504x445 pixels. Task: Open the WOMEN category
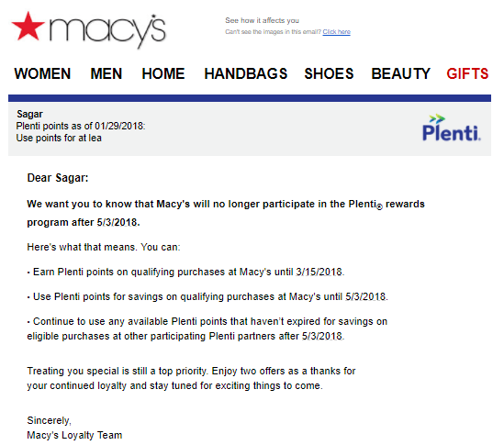pos(42,73)
